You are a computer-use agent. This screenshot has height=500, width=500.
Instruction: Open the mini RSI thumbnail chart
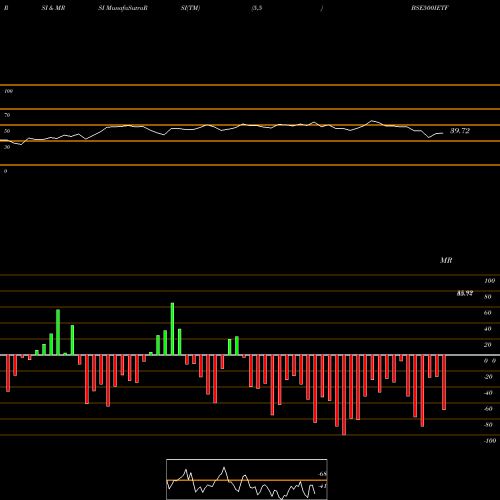[x=247, y=479]
